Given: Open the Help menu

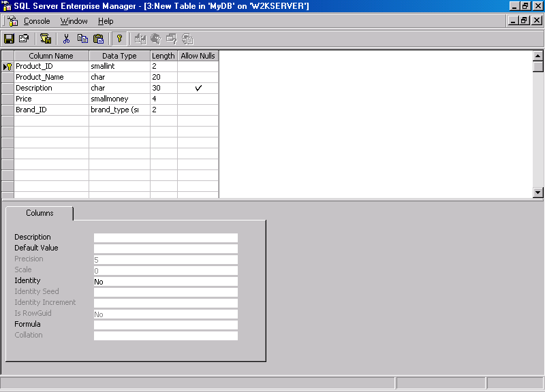Looking at the screenshot, I should 106,21.
